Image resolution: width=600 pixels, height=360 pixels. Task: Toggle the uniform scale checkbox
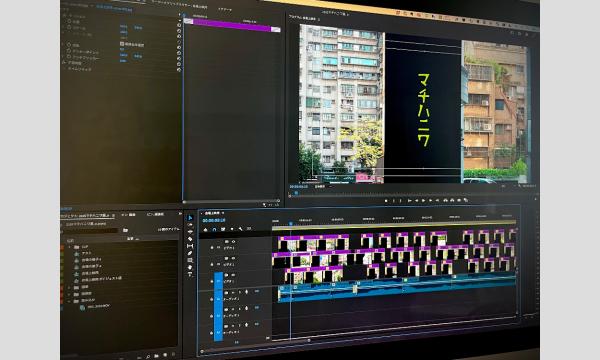click(122, 44)
